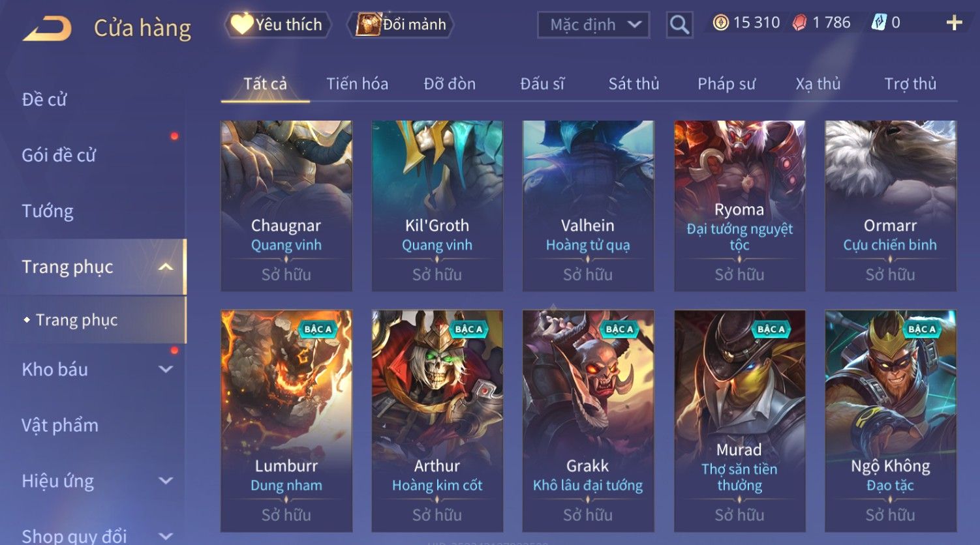
Task: Click the red gem currency icon
Action: point(799,23)
